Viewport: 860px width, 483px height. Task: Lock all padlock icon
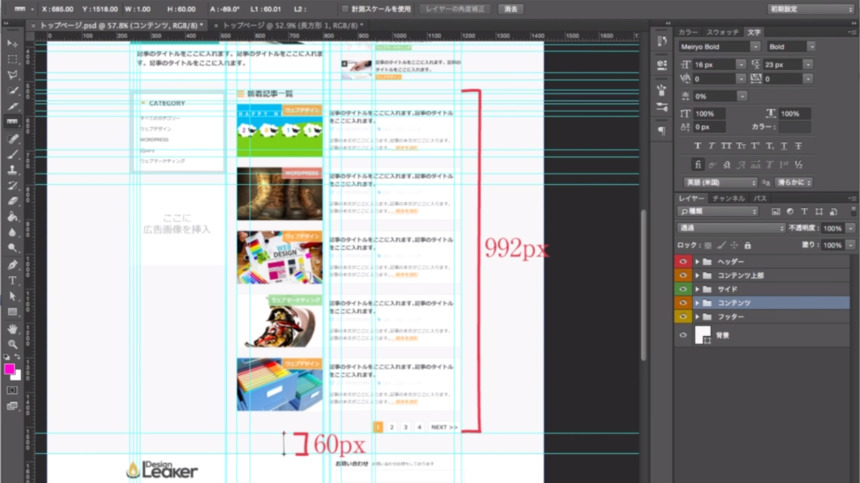tap(748, 246)
